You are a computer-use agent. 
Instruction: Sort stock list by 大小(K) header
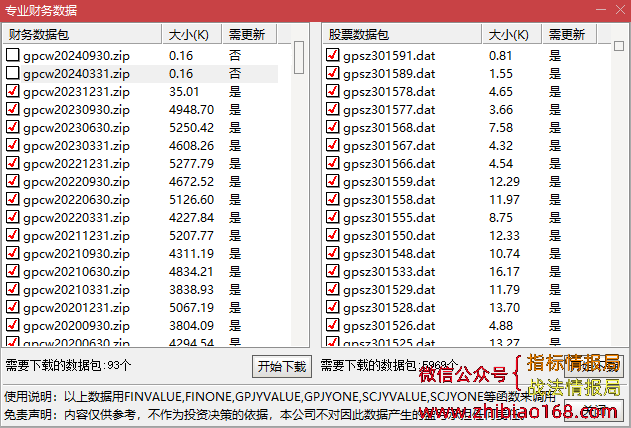pos(512,34)
